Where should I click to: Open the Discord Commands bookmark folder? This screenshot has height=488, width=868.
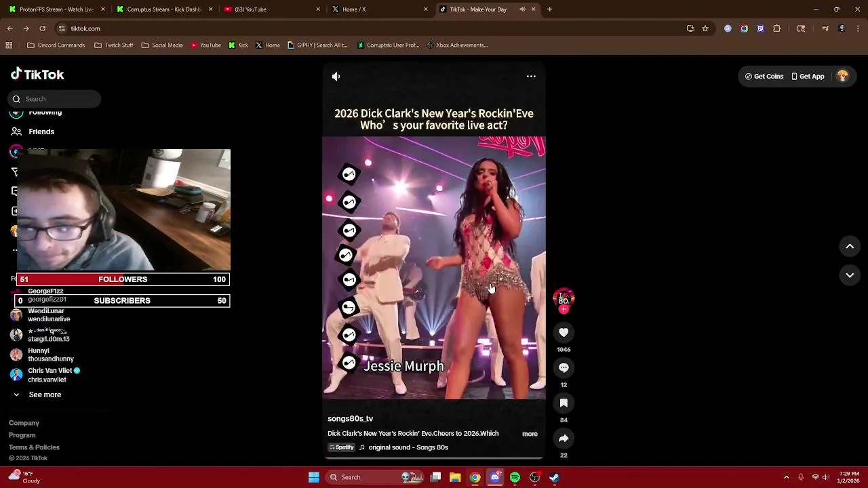pyautogui.click(x=56, y=45)
